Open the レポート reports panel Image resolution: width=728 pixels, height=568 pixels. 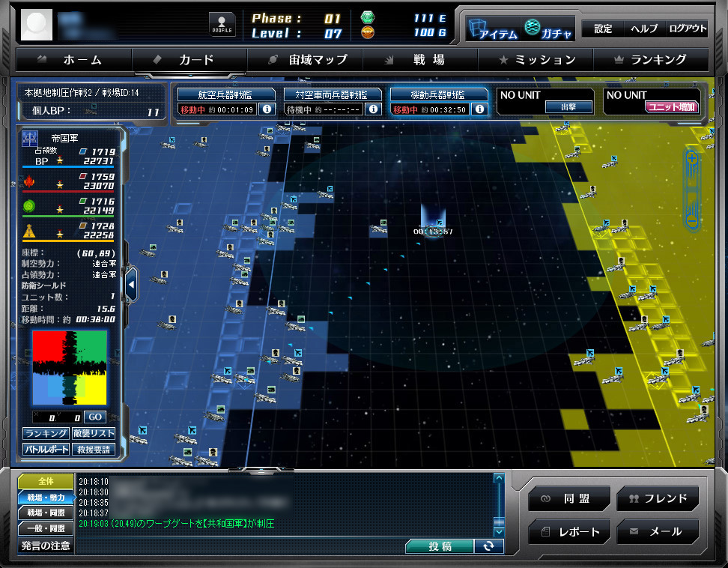click(x=568, y=532)
